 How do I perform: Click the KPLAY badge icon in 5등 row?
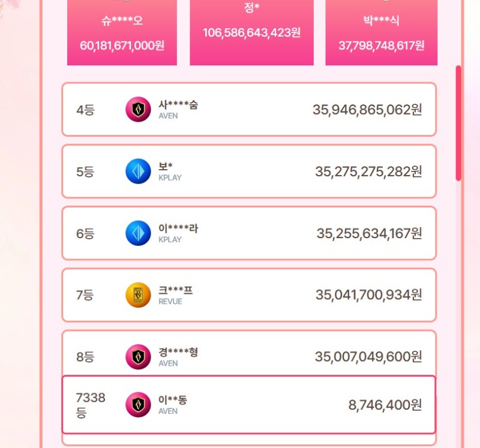138,172
